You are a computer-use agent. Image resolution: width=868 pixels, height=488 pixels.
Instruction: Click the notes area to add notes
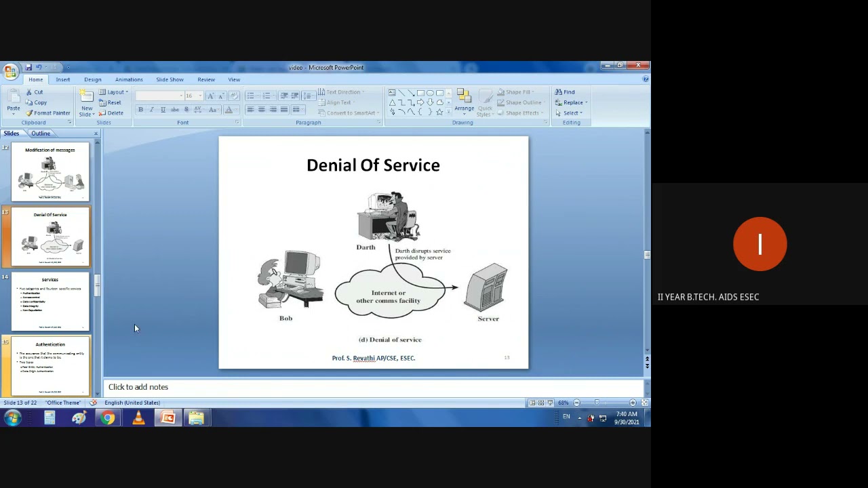[x=376, y=387]
